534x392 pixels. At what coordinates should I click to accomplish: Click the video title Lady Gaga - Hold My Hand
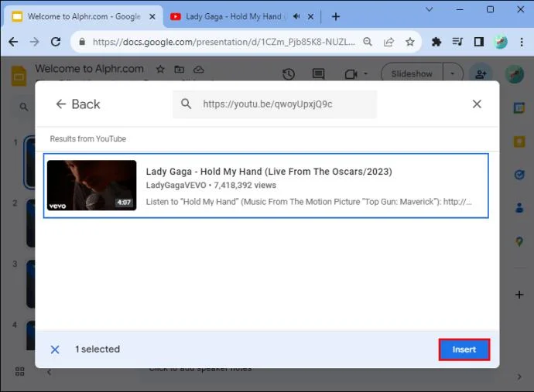click(x=269, y=172)
